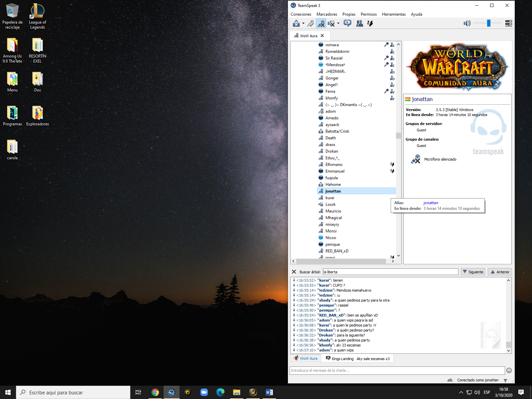This screenshot has width=532, height=399.
Task: Toggle away status icon in TeamSpeak toolbar
Action: click(296, 23)
